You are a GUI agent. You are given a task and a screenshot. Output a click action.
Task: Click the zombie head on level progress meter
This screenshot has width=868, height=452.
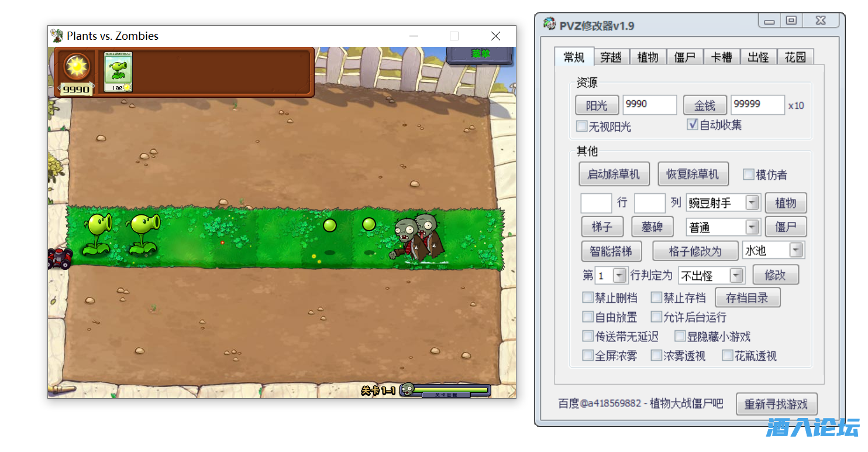coord(408,389)
